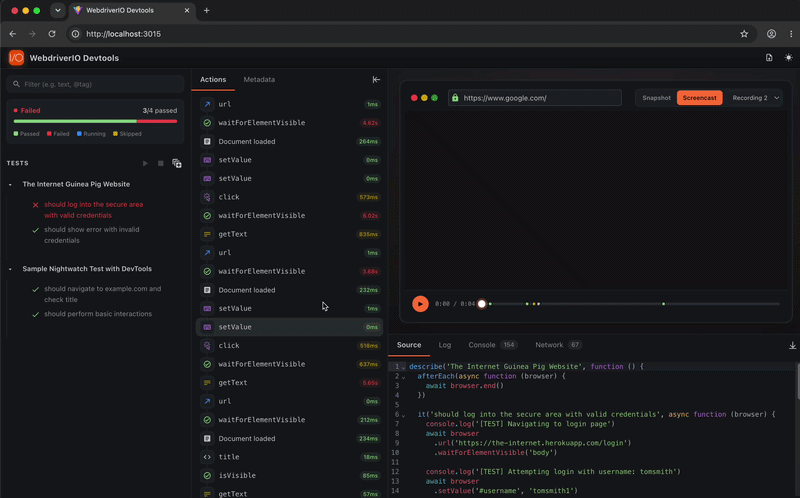Click the simulated browser URL bar google.com
The image size is (800, 498).
pyautogui.click(x=535, y=98)
